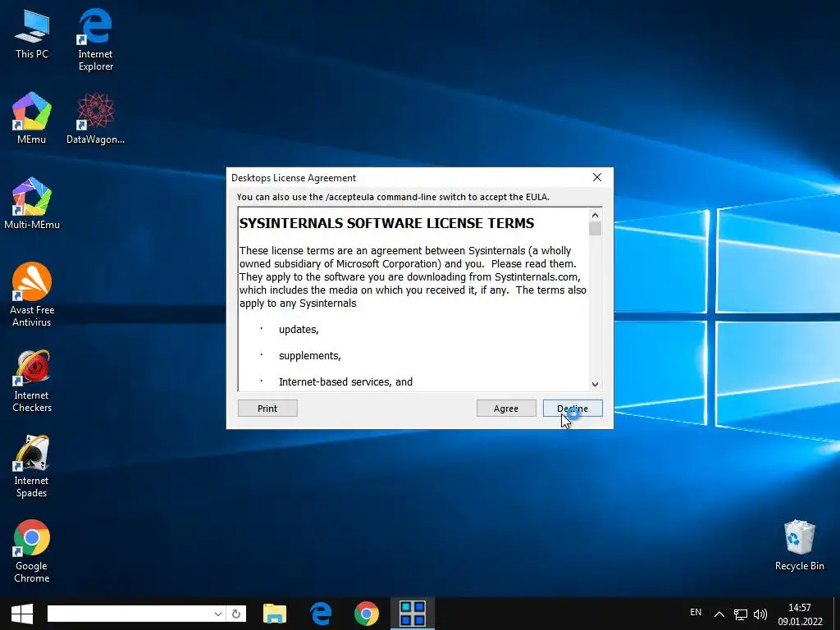The image size is (840, 630).
Task: Click the SYSINTERNALS SOFTWARE LICENSE TERMS heading
Action: point(387,223)
